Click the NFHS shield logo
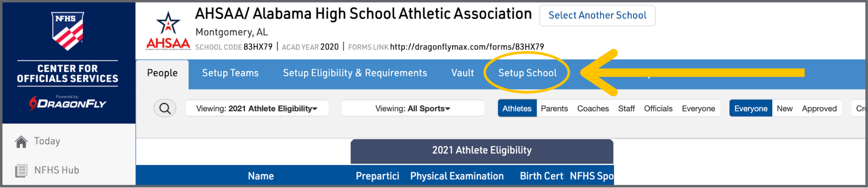This screenshot has width=868, height=188. (68, 31)
